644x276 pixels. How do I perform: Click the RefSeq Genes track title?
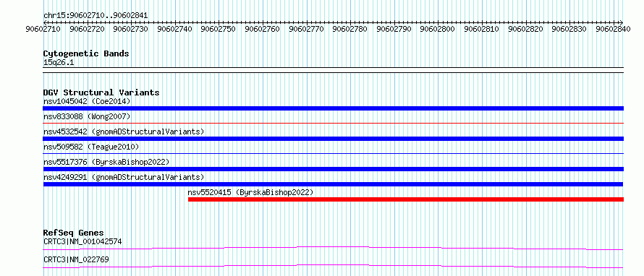(74, 233)
